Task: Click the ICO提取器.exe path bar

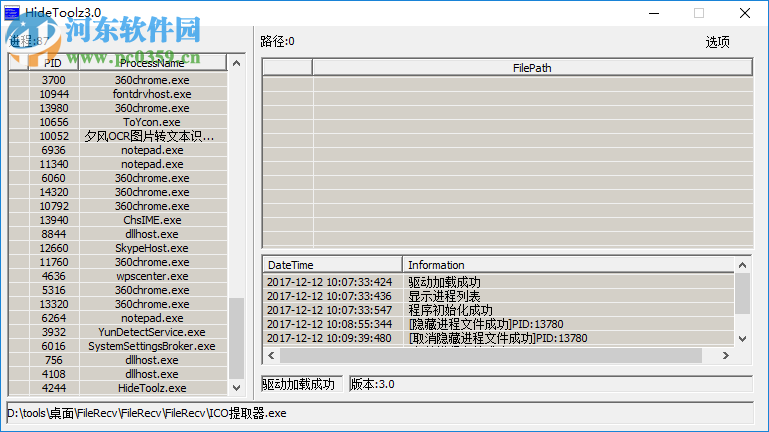Action: tap(380, 413)
